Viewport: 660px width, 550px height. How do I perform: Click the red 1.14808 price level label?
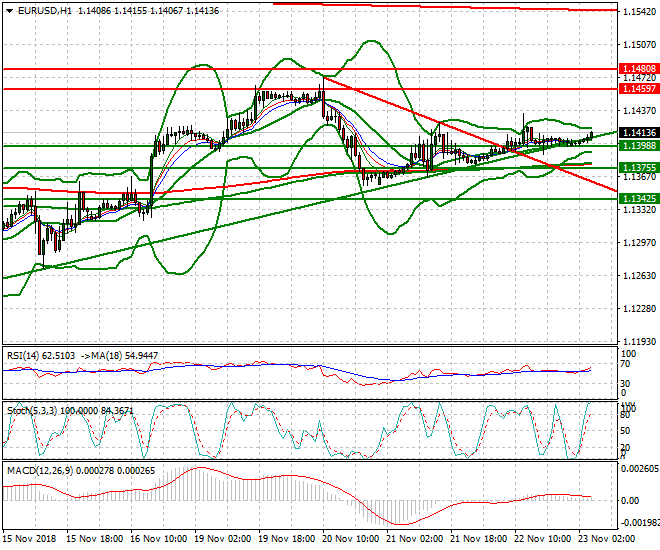click(639, 69)
